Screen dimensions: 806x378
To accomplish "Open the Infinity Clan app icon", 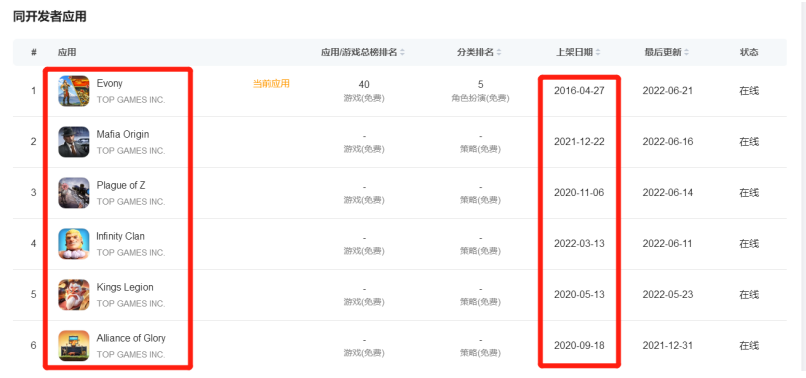I will coord(74,244).
